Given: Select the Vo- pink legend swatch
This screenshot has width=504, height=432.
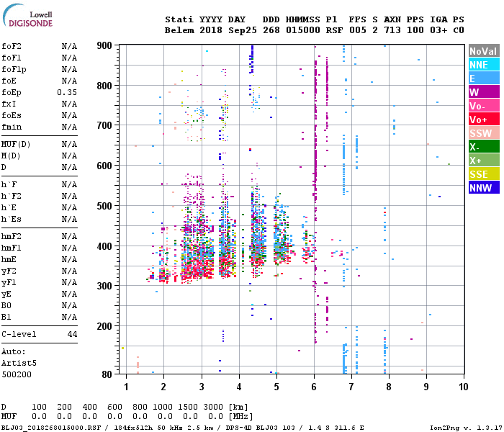Looking at the screenshot, I should (484, 106).
